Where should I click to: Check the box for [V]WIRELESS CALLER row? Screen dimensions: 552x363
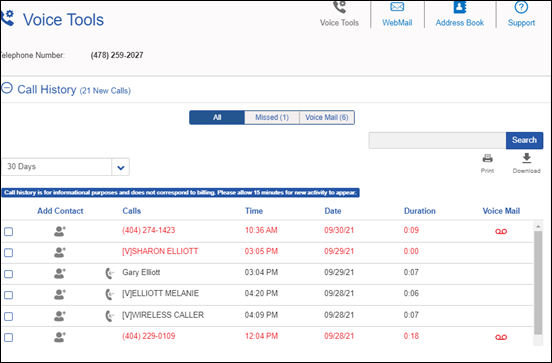[x=8, y=317]
